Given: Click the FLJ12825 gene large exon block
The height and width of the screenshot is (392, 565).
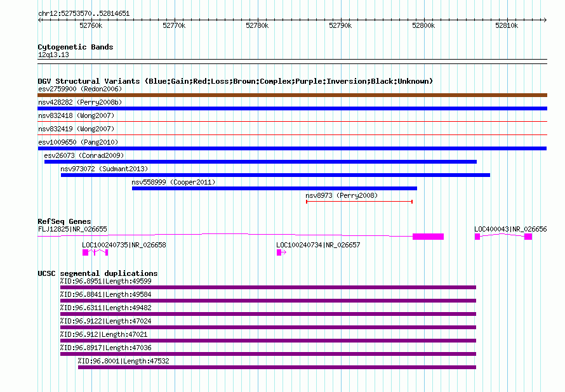Looking at the screenshot, I should pos(428,237).
